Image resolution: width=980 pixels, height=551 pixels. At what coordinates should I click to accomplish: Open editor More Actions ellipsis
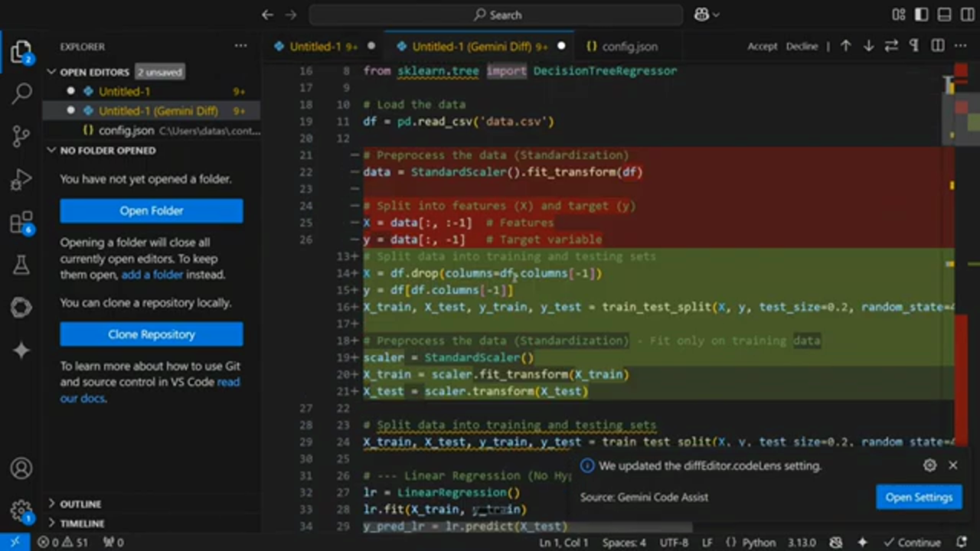coord(961,46)
